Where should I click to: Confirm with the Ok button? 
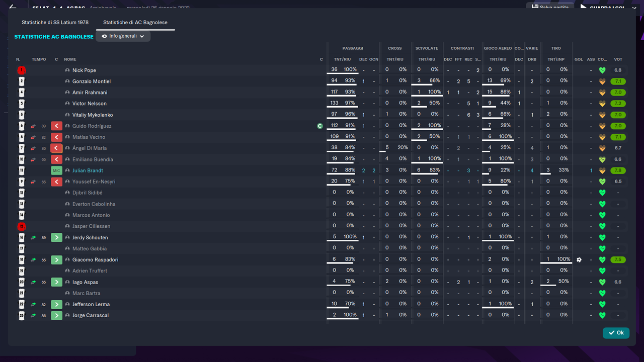616,333
